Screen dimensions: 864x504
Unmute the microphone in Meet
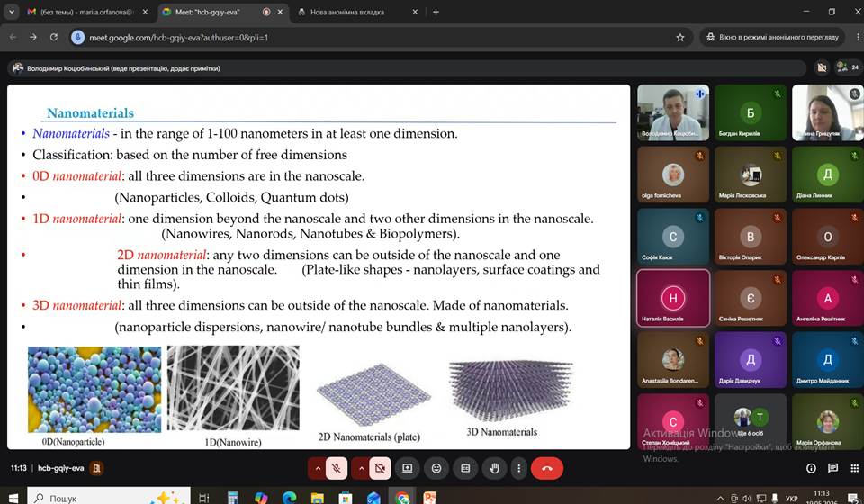336,468
